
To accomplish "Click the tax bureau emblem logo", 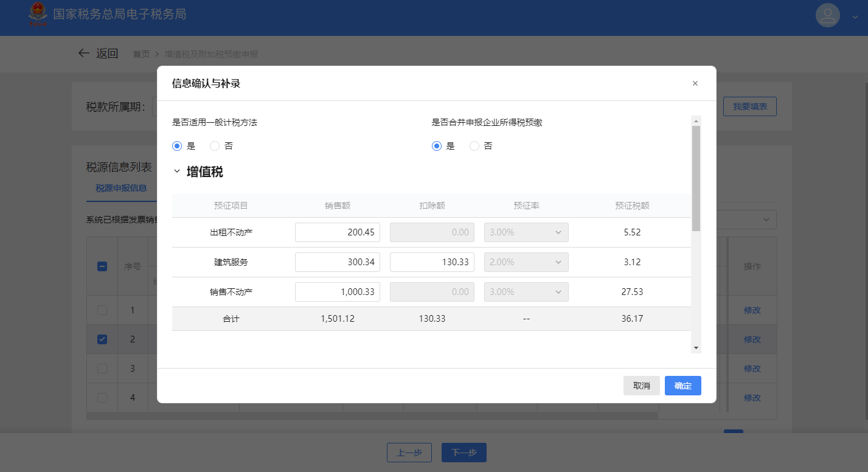I will coord(38,15).
